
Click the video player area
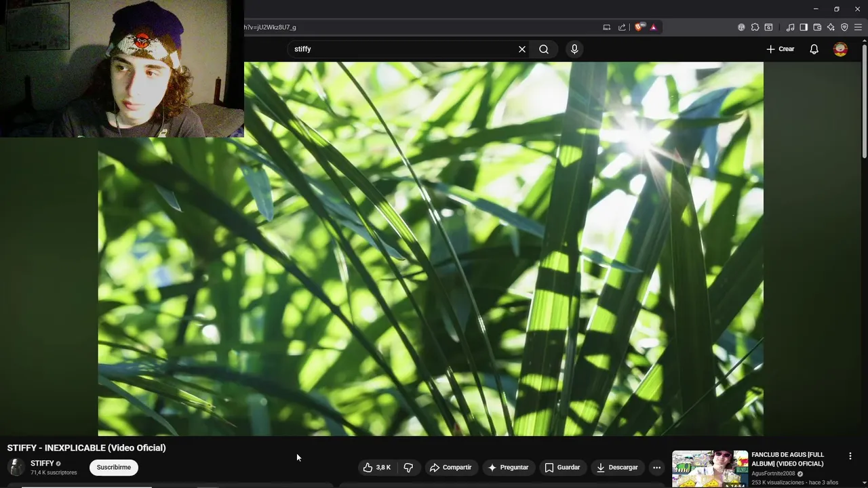click(431, 249)
